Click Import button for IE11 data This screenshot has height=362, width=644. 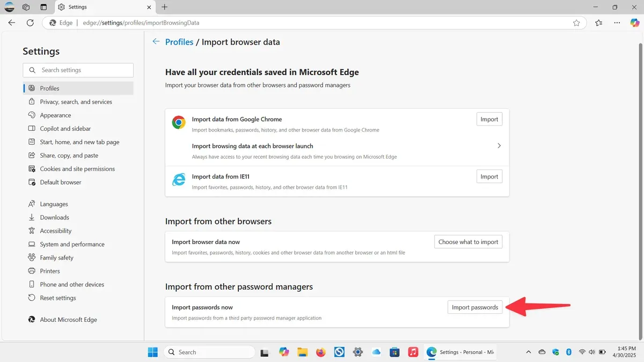pyautogui.click(x=489, y=176)
